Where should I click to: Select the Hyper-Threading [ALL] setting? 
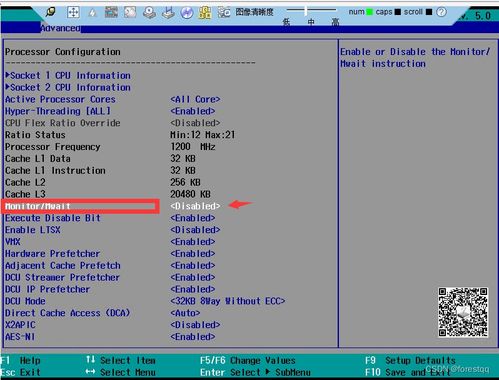[x=58, y=111]
